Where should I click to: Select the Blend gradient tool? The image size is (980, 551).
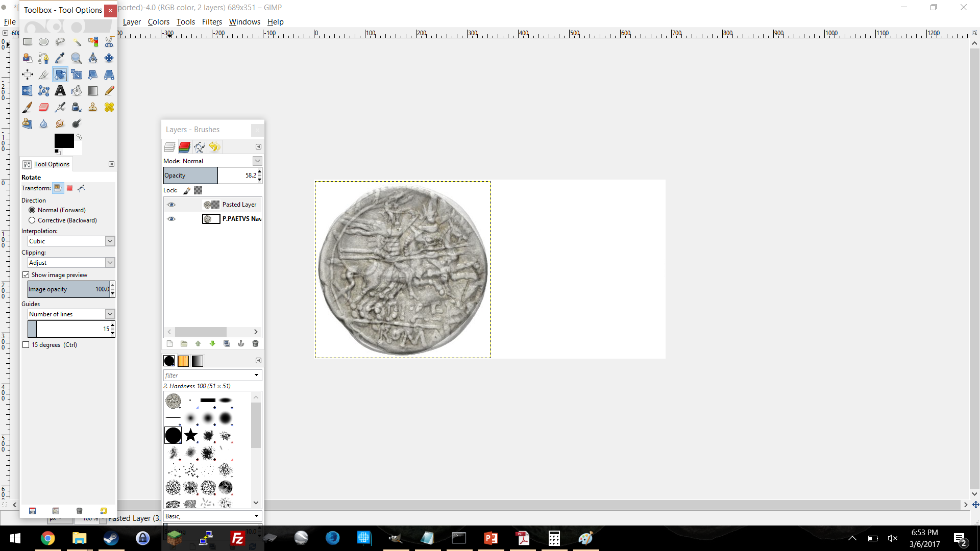tap(93, 91)
